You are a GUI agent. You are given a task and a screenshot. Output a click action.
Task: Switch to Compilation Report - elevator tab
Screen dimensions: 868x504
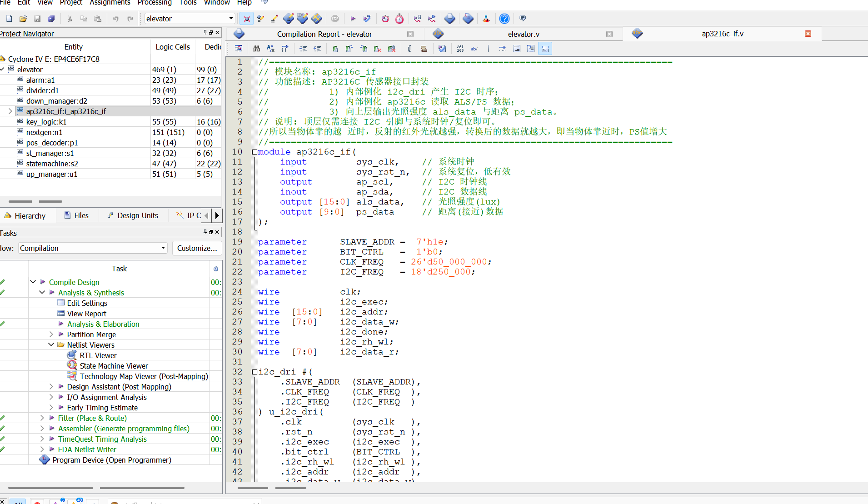324,34
